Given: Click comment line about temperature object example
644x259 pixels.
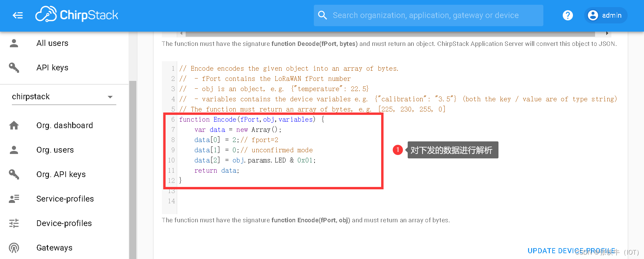Looking at the screenshot, I should (x=274, y=89).
